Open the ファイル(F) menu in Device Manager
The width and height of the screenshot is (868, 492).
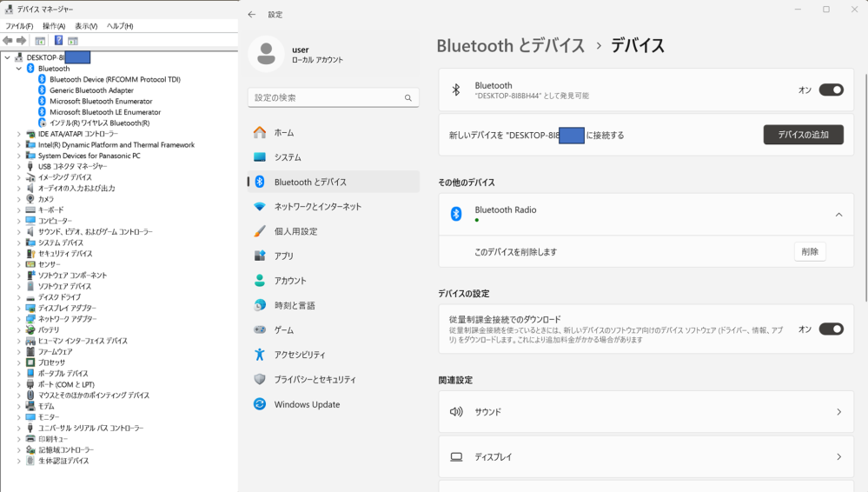[19, 26]
